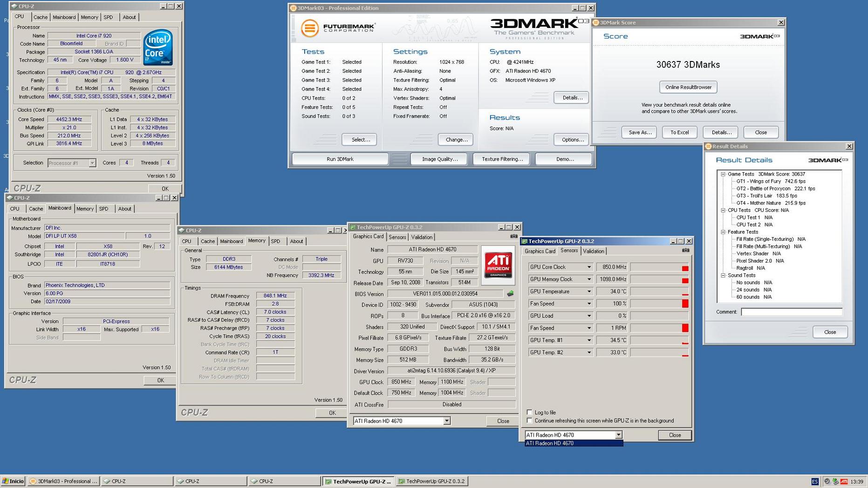Open the GPU Load sensor dropdown

[x=589, y=316]
